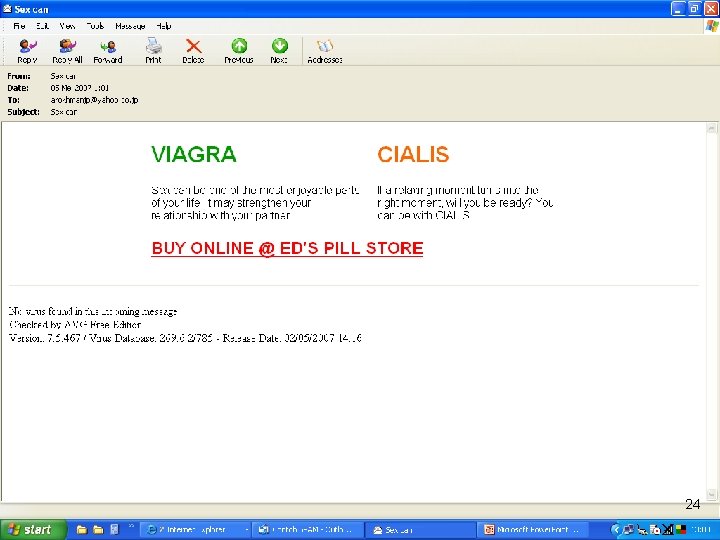Click the orange CIALIS heading

tap(413, 154)
